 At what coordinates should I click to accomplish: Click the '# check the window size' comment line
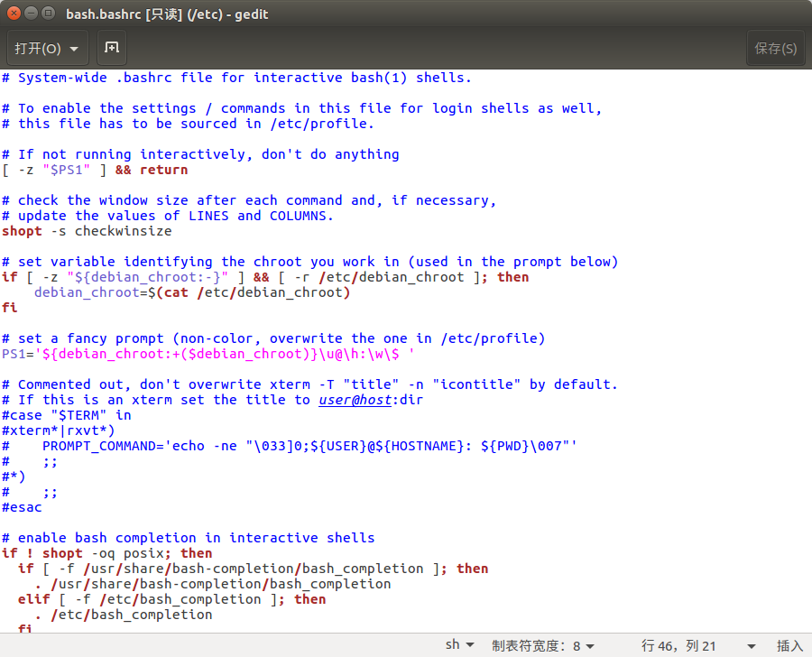[x=249, y=200]
